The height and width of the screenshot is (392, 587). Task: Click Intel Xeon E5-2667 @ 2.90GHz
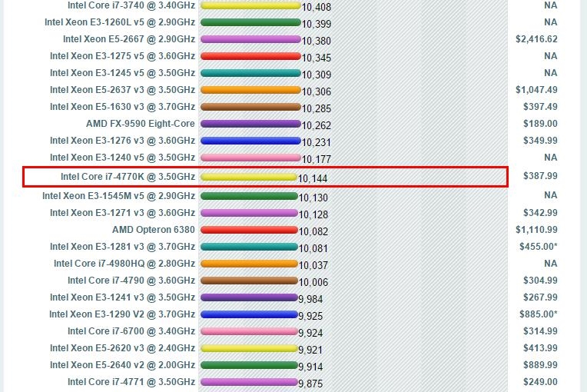click(x=129, y=39)
